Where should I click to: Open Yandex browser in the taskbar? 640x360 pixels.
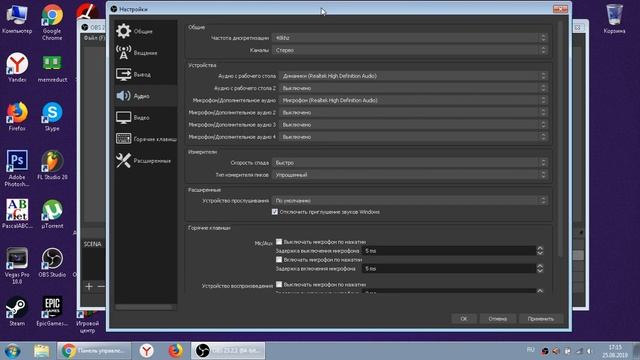[147, 351]
